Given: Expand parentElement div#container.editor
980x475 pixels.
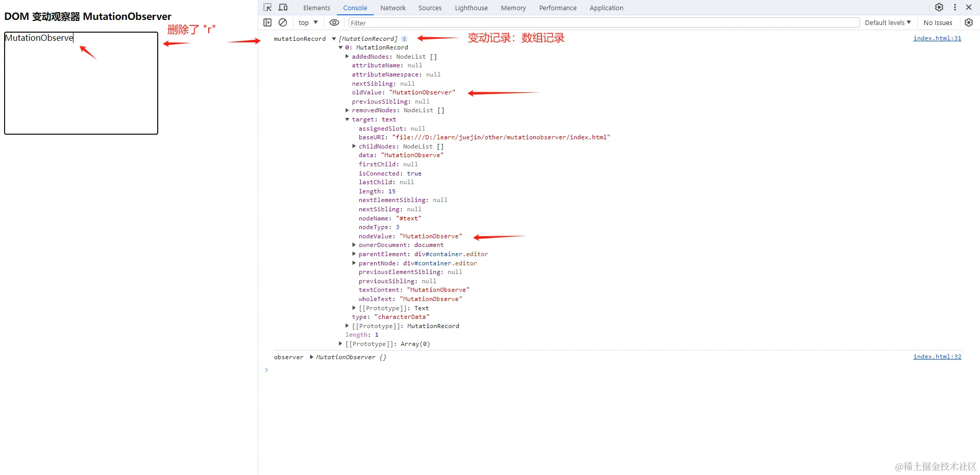Looking at the screenshot, I should (354, 254).
